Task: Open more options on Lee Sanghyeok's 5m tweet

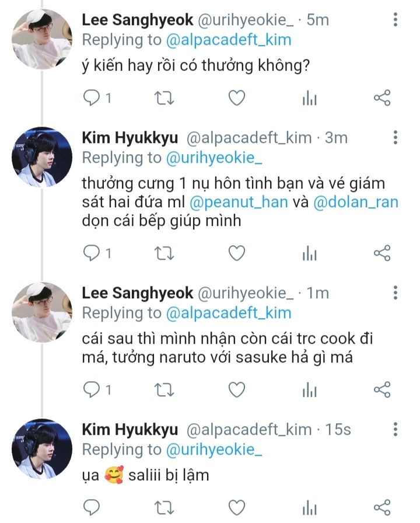Action: [x=395, y=20]
